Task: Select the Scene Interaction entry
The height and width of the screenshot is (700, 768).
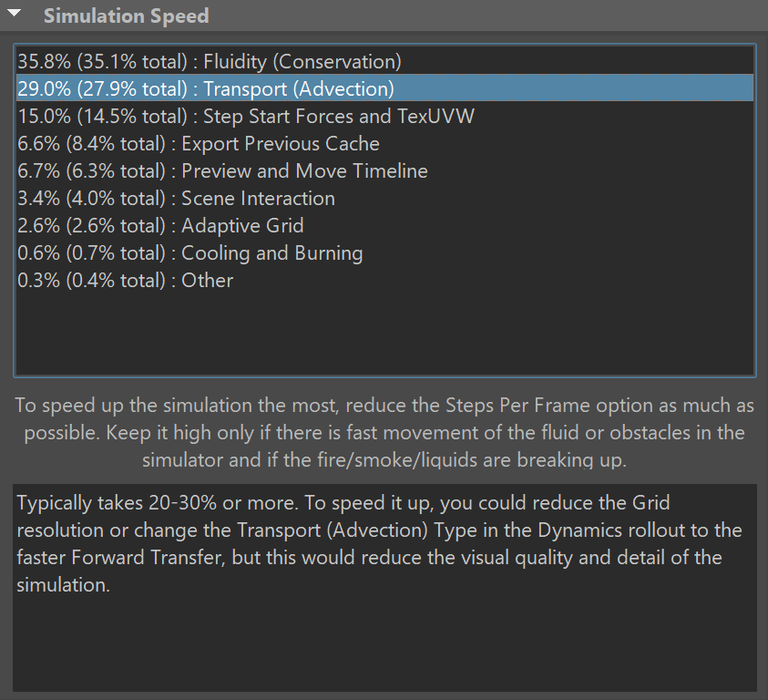Action: click(x=385, y=199)
